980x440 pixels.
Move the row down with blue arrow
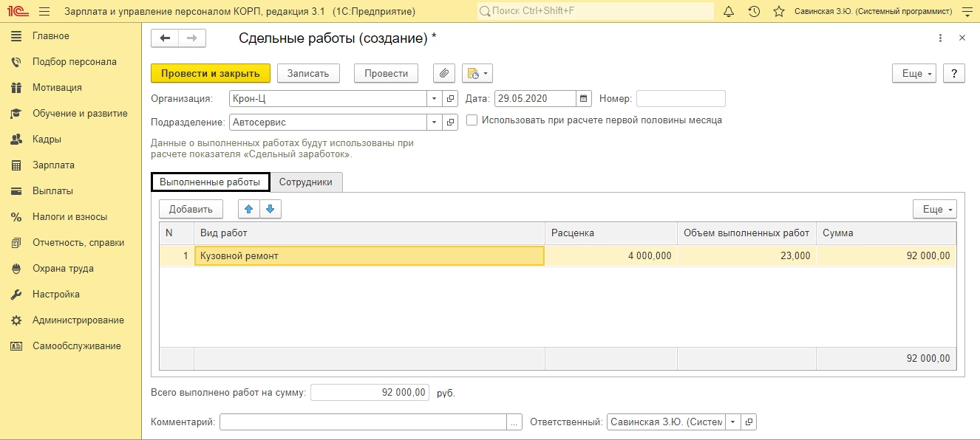270,209
